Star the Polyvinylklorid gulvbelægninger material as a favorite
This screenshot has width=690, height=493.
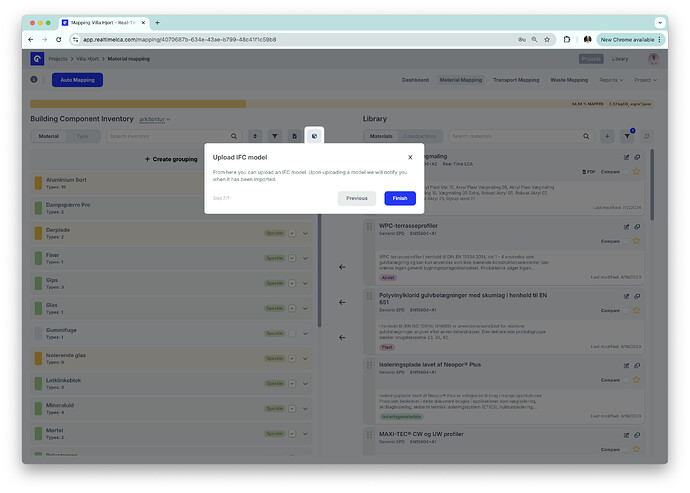coord(636,310)
